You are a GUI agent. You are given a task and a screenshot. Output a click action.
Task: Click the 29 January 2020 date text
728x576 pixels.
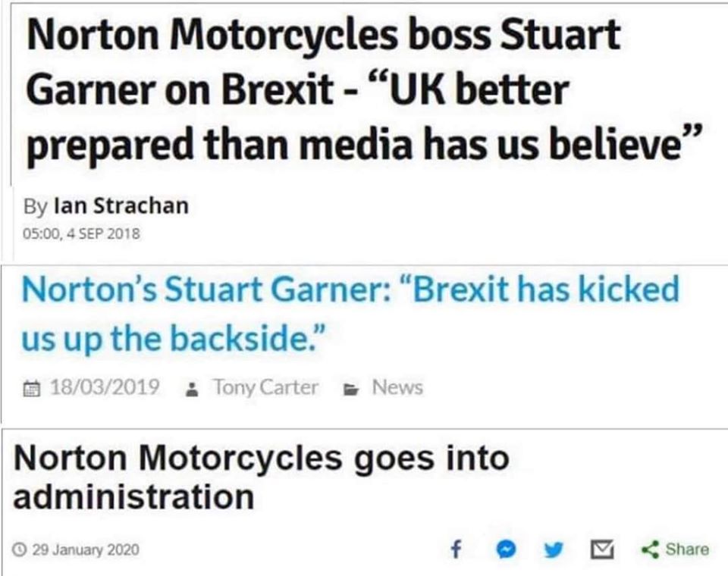tap(86, 550)
